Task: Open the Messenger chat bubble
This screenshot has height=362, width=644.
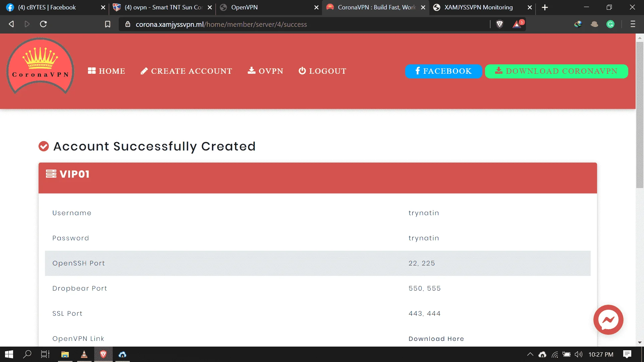Action: coord(608,320)
